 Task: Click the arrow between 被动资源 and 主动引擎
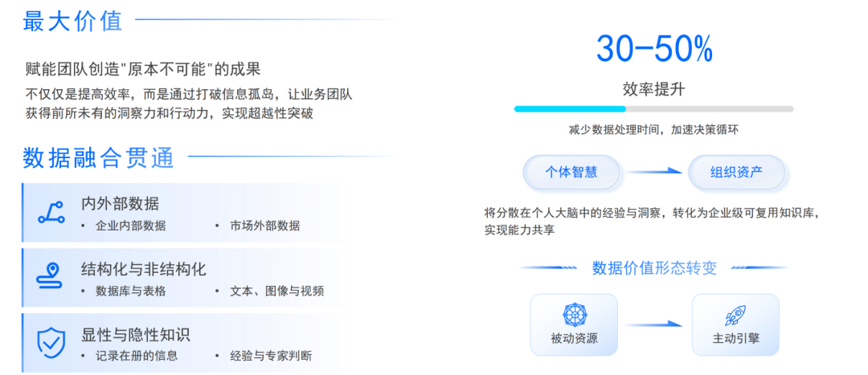click(x=654, y=324)
